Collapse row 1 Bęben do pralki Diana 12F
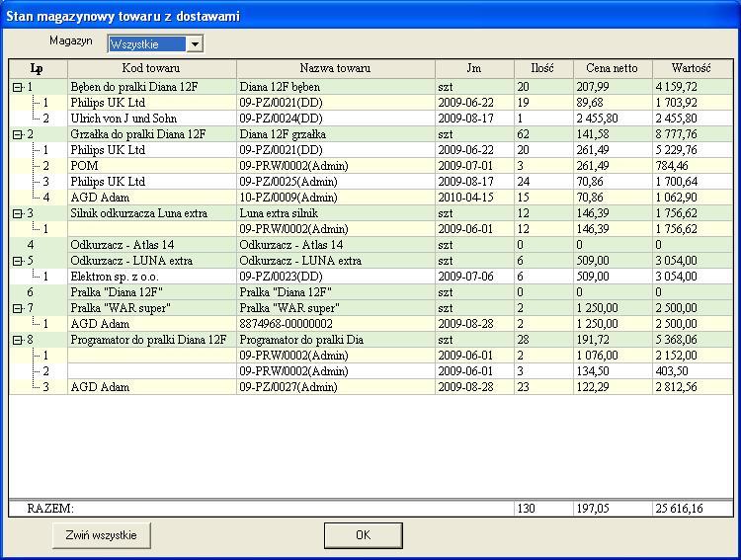 coord(17,88)
